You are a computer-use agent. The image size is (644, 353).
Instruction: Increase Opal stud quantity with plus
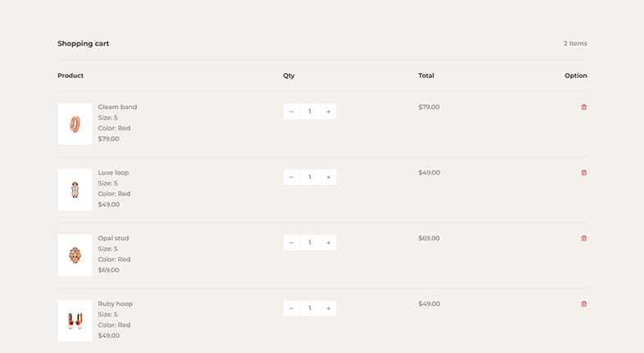tap(329, 243)
